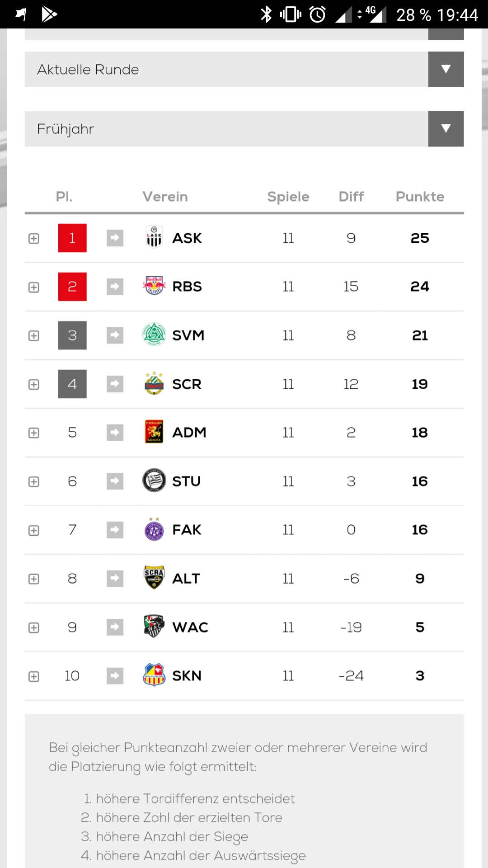Tap the alarm icon in status bar
The width and height of the screenshot is (488, 868).
[318, 14]
